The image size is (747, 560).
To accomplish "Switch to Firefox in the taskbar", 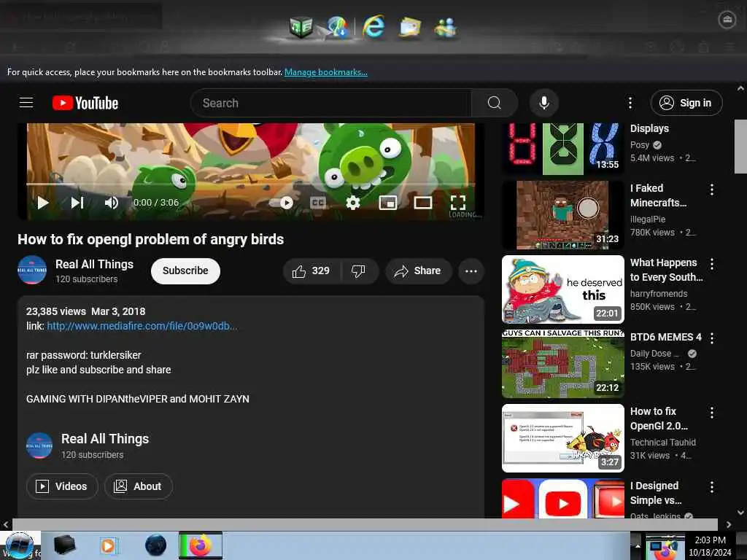I will click(201, 545).
